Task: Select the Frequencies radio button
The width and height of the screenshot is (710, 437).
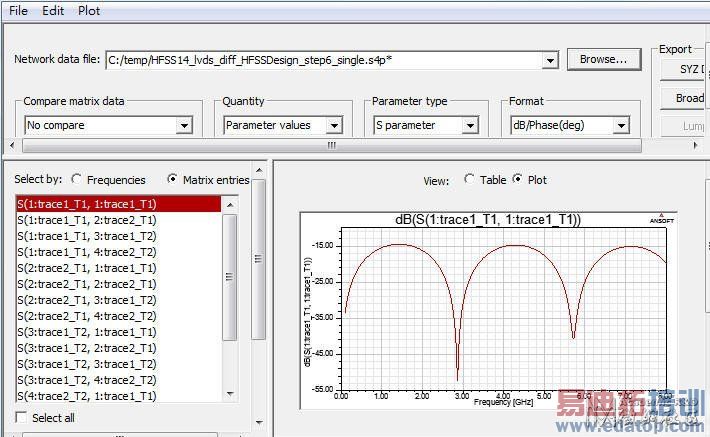Action: click(x=77, y=179)
